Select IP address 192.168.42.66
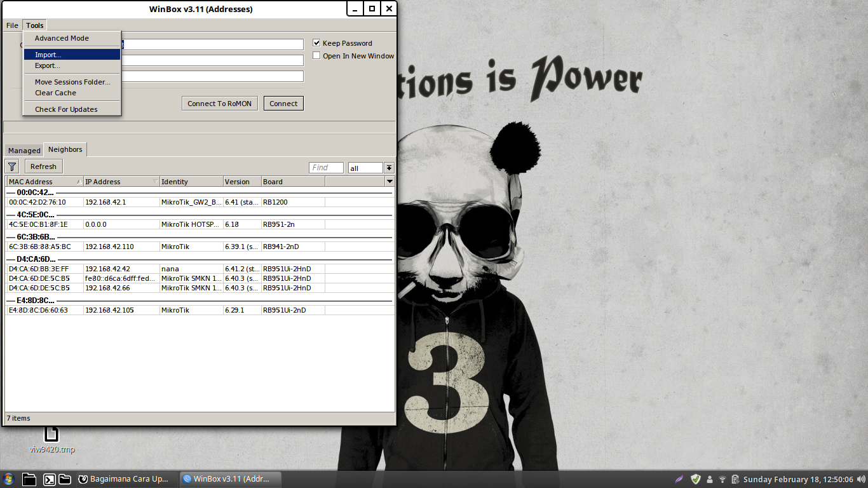The width and height of the screenshot is (868, 488). (107, 288)
